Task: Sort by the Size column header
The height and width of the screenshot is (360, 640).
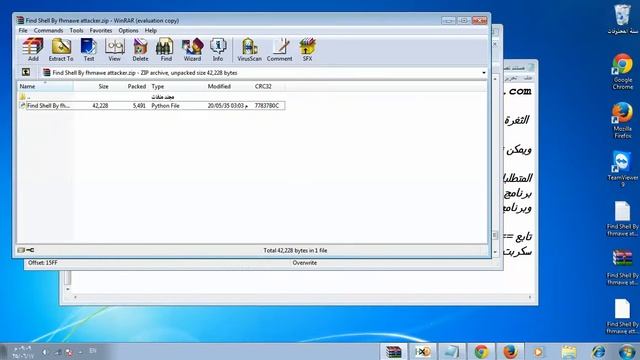Action: (92, 87)
